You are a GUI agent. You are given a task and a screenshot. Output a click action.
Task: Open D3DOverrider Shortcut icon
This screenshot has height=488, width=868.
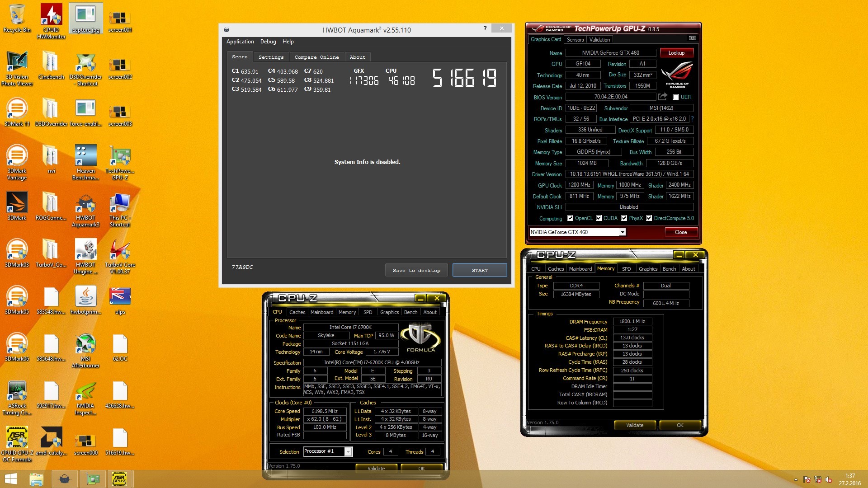pyautogui.click(x=85, y=68)
